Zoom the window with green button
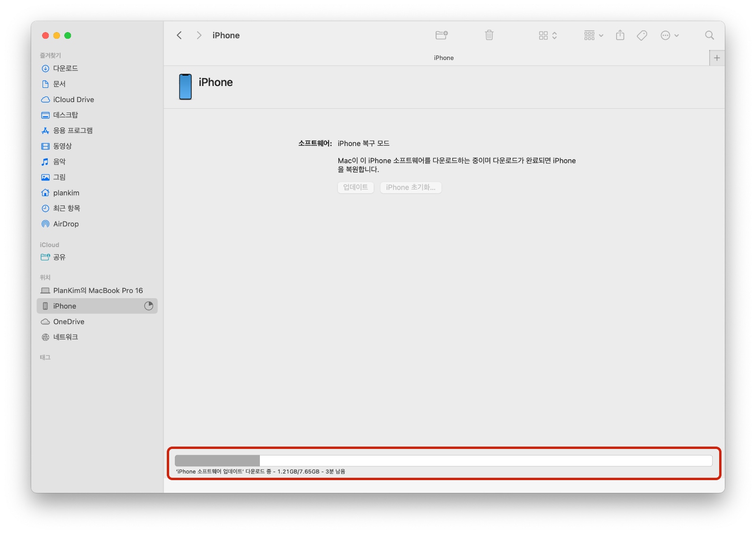This screenshot has width=756, height=534. coord(68,35)
